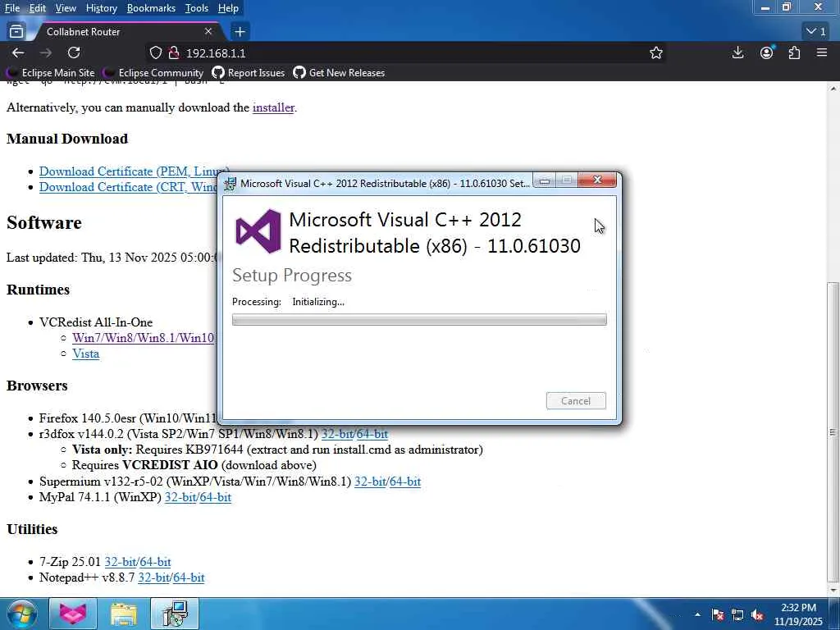This screenshot has height=630, width=840.
Task: Close the Collabnet Router tab
Action: click(208, 32)
